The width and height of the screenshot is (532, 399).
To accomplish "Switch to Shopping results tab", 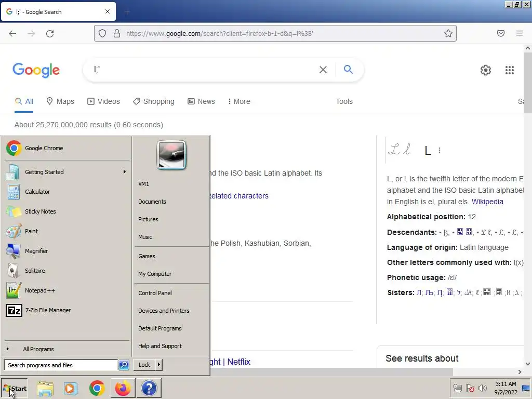I will tap(154, 101).
